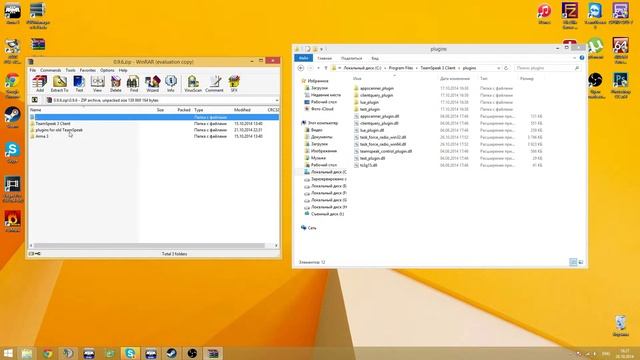Viewport: 640px width, 360px height.
Task: Expand WinRAR archive path dropdown
Action: click(277, 100)
